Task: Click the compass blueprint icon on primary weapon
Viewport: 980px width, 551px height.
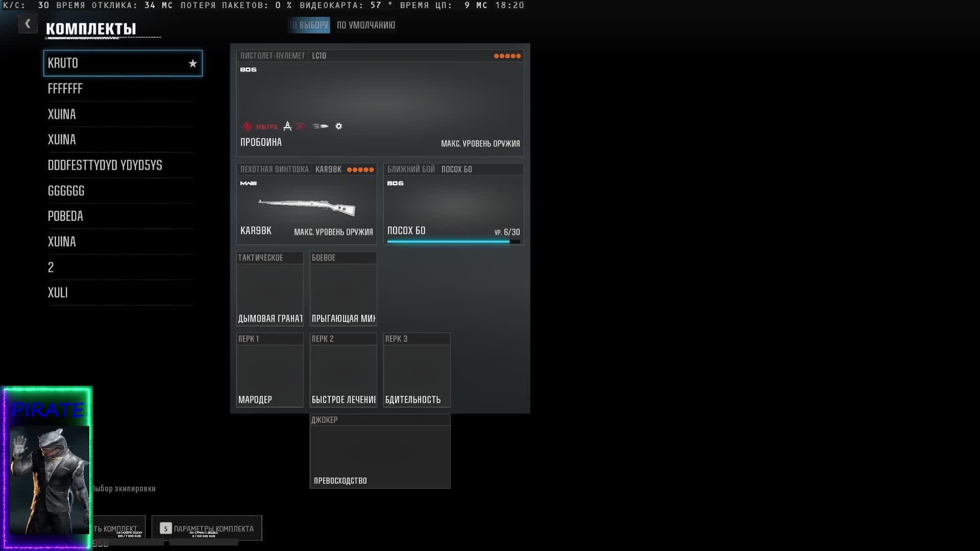Action: pos(287,126)
